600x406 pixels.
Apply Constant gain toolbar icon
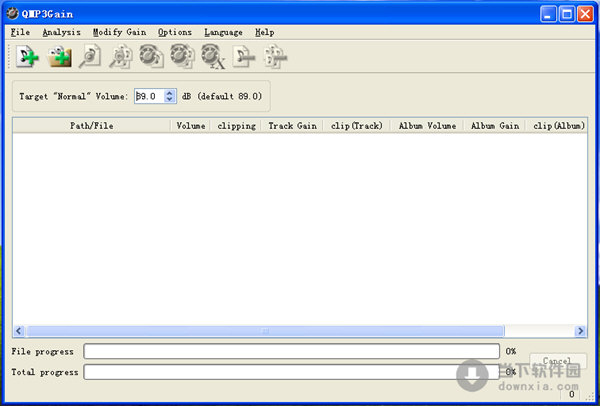click(214, 57)
